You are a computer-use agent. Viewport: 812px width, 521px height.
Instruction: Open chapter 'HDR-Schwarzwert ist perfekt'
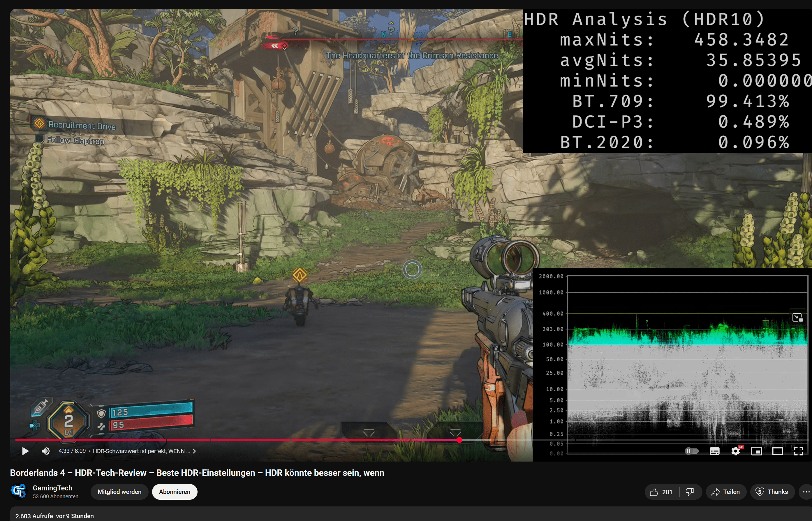point(141,451)
